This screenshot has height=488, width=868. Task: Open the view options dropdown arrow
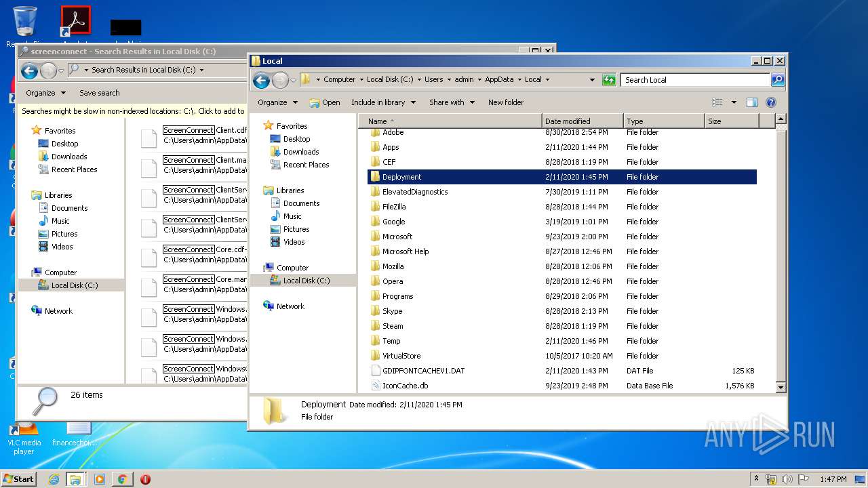tap(734, 102)
